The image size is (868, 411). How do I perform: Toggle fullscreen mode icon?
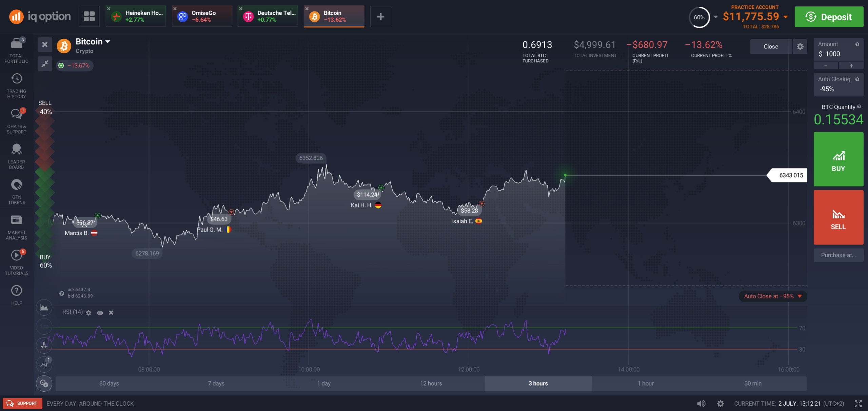858,404
